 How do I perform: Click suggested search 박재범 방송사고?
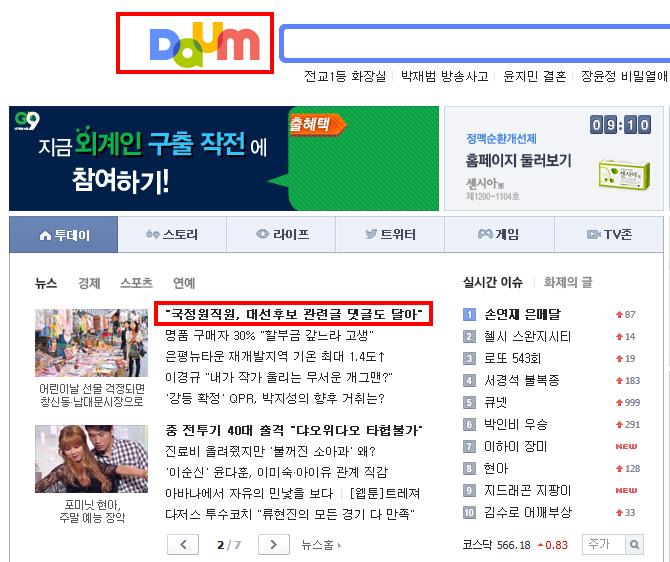(x=444, y=77)
